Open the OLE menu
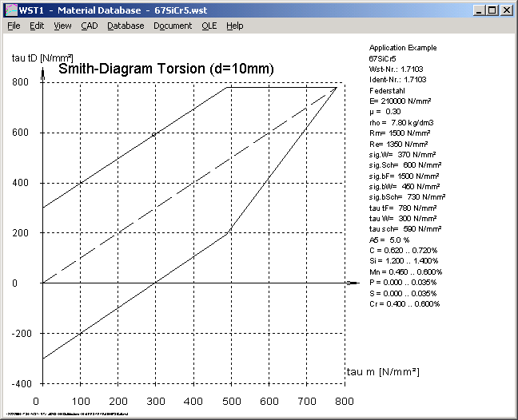The height and width of the screenshot is (420, 518). click(209, 26)
